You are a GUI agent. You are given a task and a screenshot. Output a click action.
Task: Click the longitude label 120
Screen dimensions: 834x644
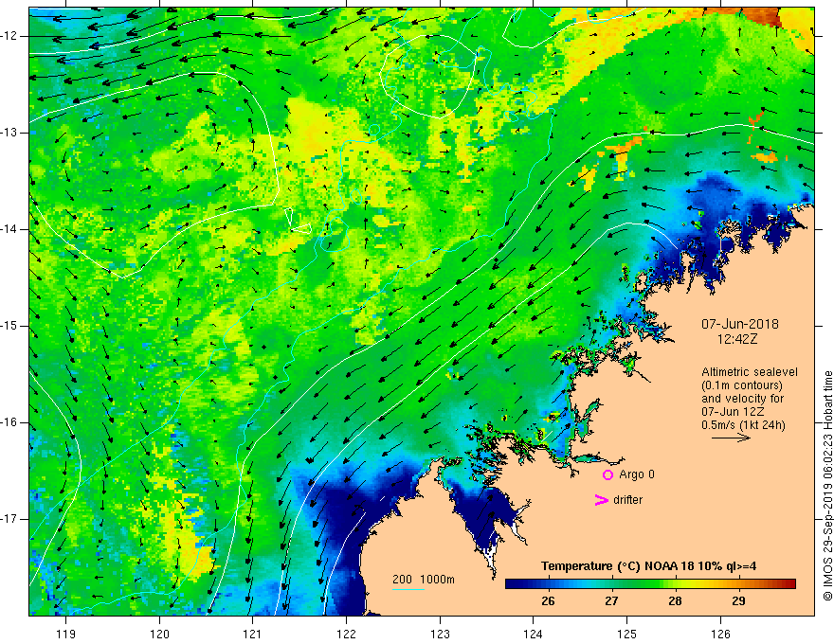[x=159, y=634]
